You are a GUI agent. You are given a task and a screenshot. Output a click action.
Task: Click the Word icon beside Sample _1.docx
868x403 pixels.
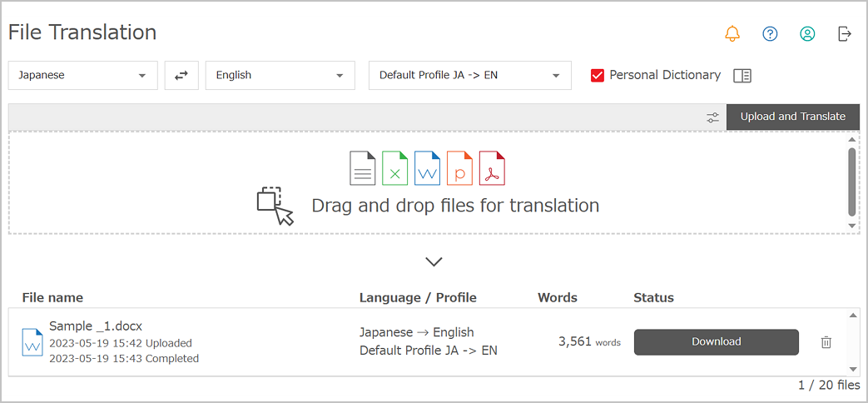(32, 342)
